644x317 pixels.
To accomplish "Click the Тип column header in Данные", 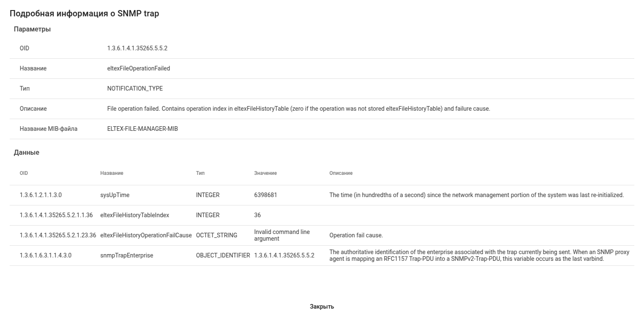I will point(200,173).
